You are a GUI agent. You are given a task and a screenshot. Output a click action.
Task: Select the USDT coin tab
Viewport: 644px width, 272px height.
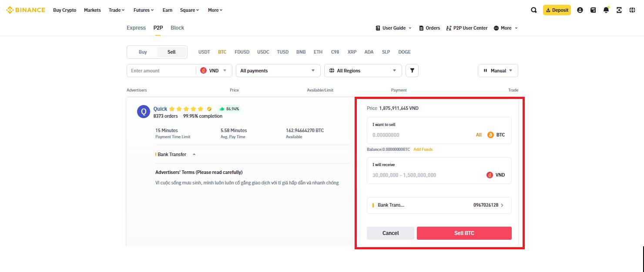click(x=204, y=52)
